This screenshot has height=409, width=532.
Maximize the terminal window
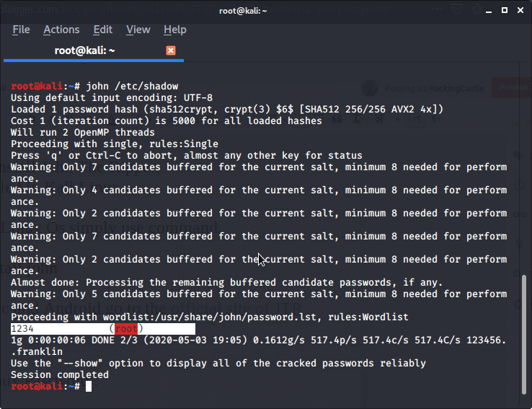[505, 11]
